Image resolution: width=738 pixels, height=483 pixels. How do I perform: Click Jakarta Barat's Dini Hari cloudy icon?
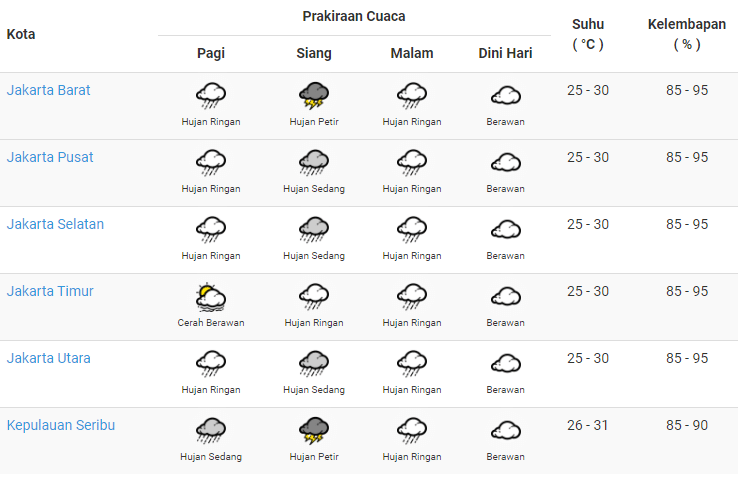pos(505,96)
